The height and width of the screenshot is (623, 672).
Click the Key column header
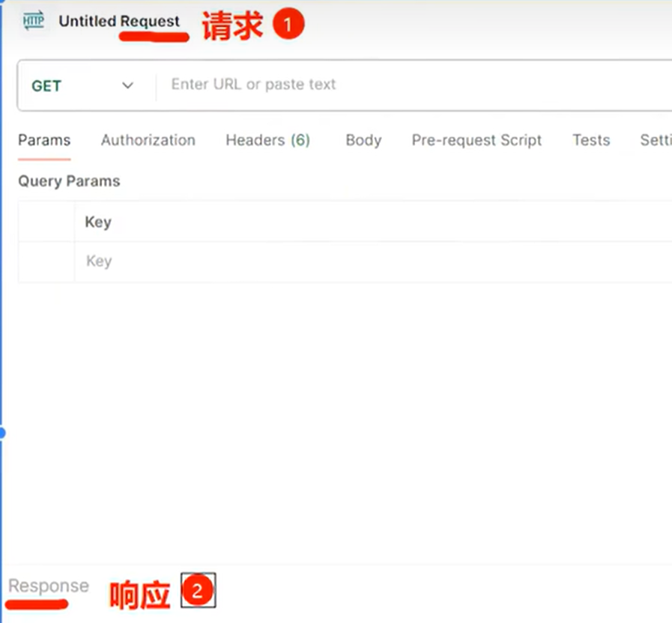98,222
